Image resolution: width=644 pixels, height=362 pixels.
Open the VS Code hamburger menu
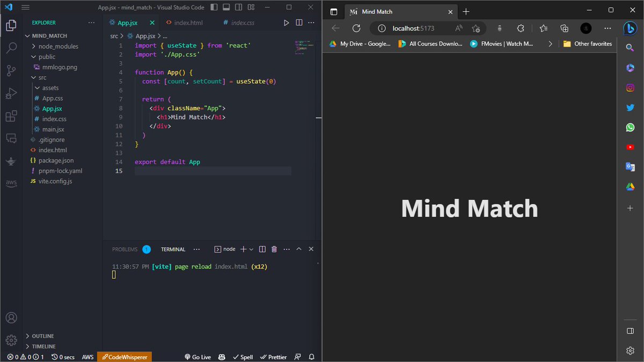[25, 7]
